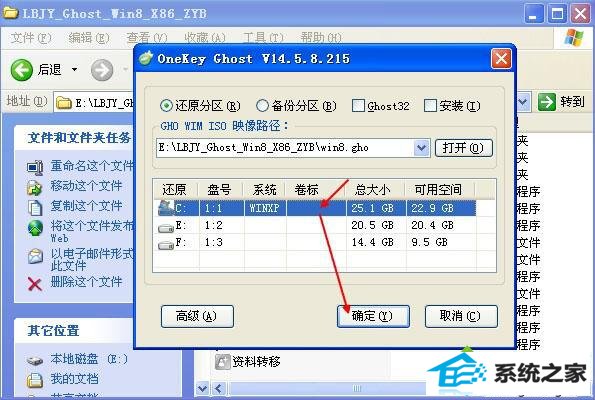Viewport: 595px width, 400px height.
Task: Click the red X delete icon
Action: pyautogui.click(x=35, y=283)
